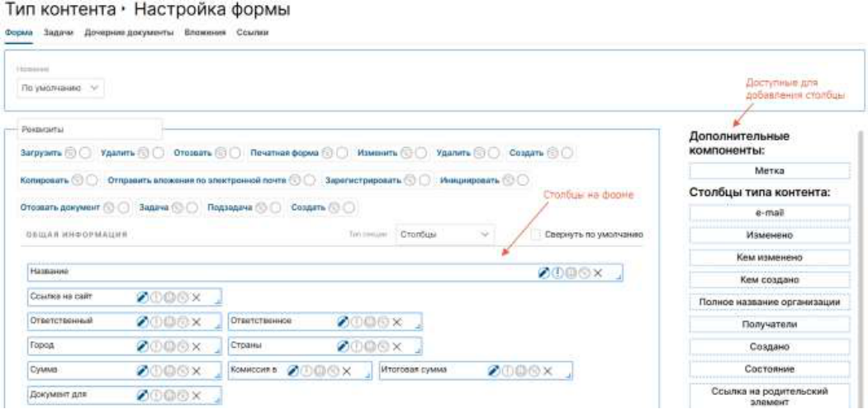Click resize handle corner of Название field
The width and height of the screenshot is (868, 409).
[618, 277]
